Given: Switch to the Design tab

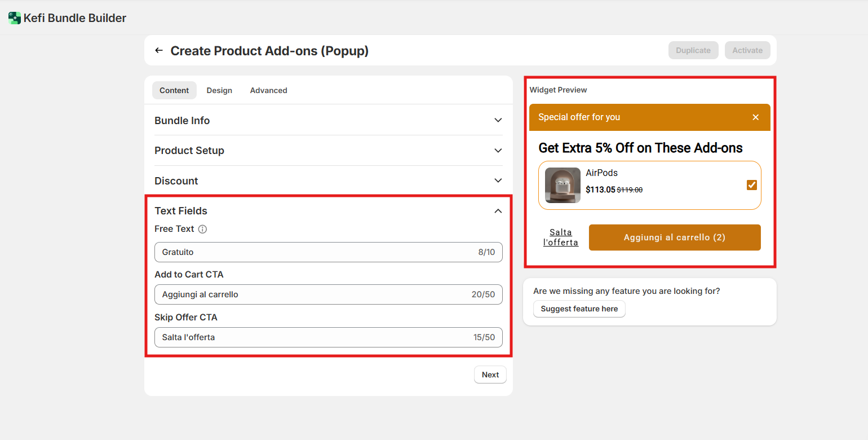Looking at the screenshot, I should (219, 90).
